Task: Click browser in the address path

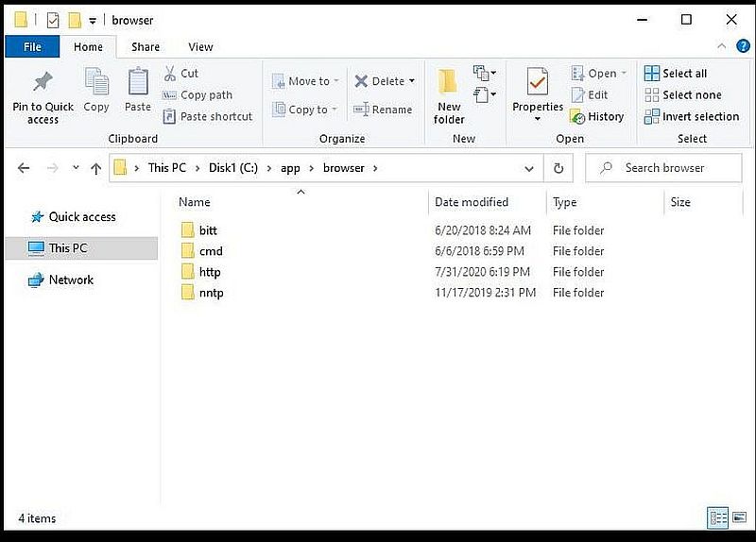Action: tap(344, 168)
